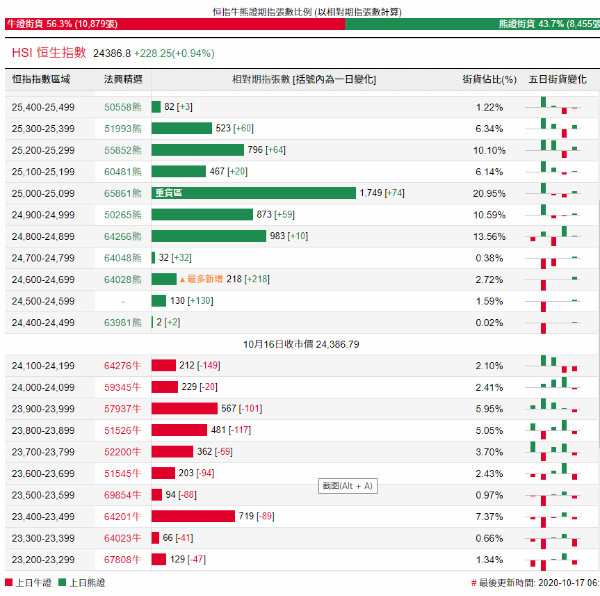This screenshot has width=600, height=596.
Task: Click the five-day chart for 24,800-24,899
Action: (553, 236)
